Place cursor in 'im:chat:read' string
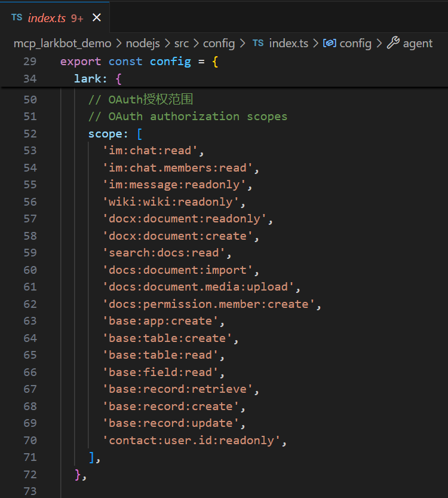The width and height of the screenshot is (448, 498). point(154,151)
